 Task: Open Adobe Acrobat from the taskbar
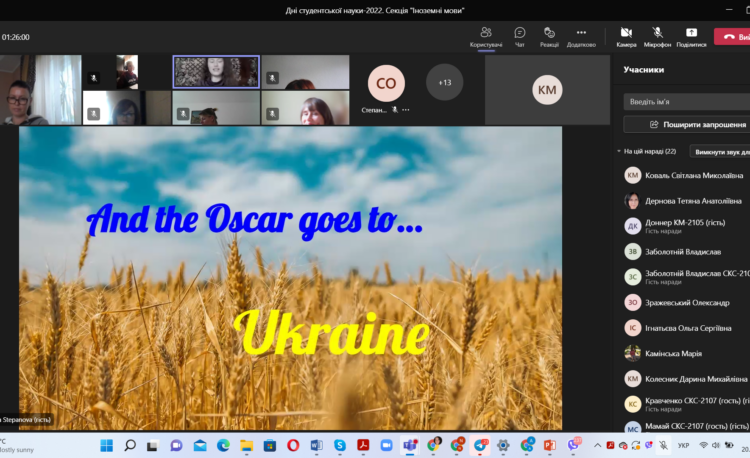[363, 446]
